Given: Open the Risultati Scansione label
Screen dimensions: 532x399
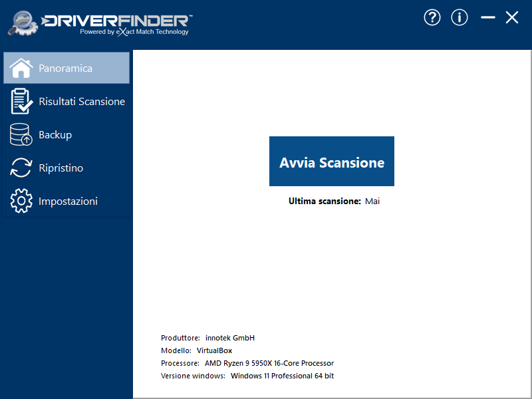Looking at the screenshot, I should (82, 102).
